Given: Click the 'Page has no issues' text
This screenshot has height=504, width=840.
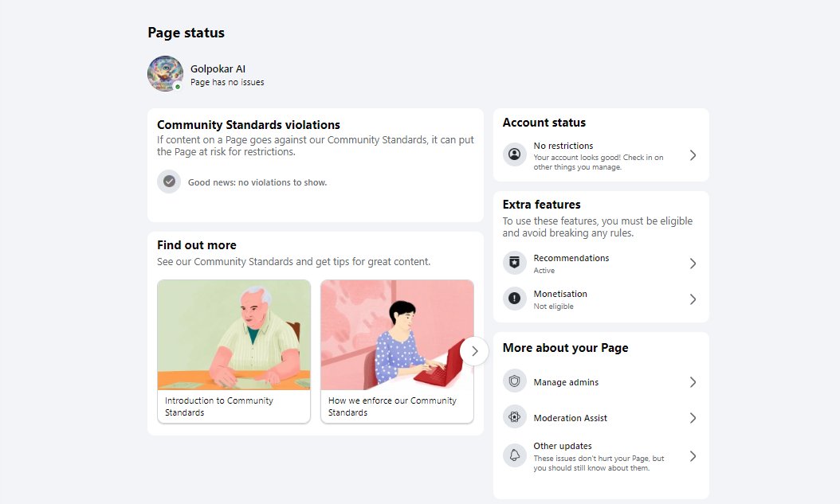Looking at the screenshot, I should tap(227, 82).
